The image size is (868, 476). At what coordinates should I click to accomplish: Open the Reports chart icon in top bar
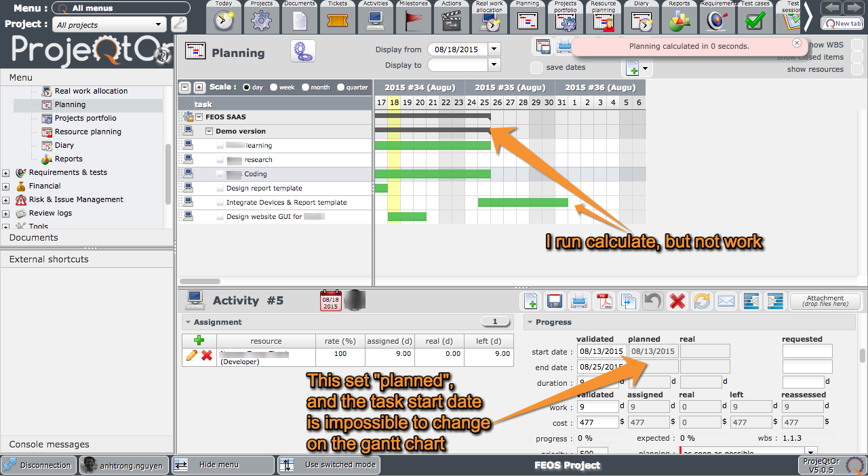point(679,22)
